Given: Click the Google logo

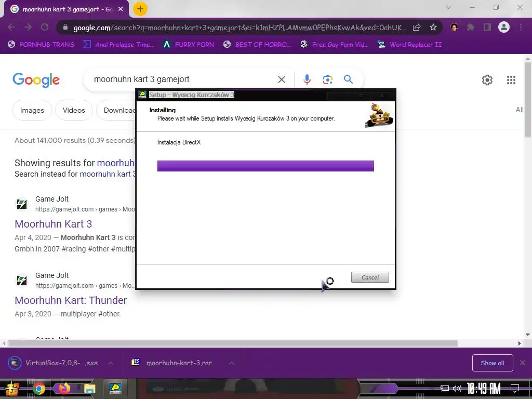Looking at the screenshot, I should point(36,80).
